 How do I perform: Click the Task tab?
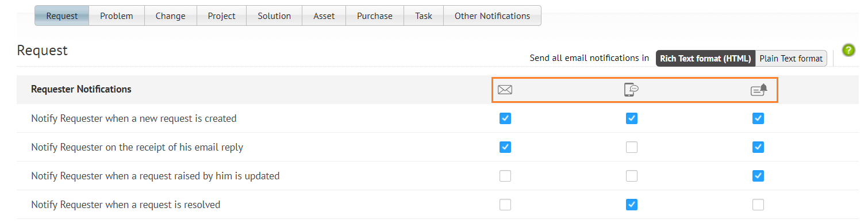[x=424, y=16]
